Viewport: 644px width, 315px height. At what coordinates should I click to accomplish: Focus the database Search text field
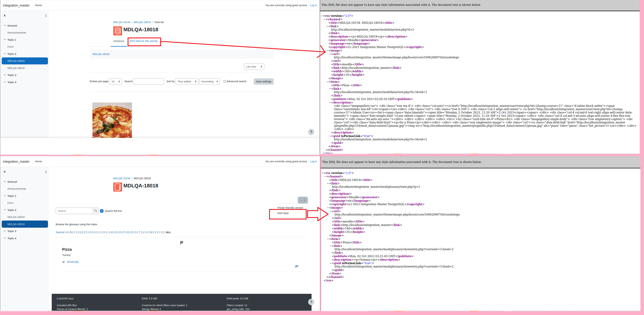click(148, 81)
